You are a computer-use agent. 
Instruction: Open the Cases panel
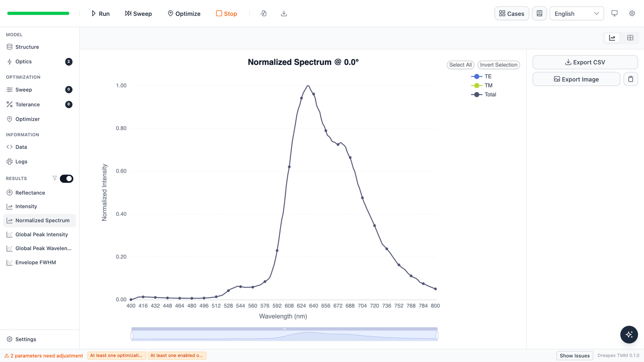pyautogui.click(x=512, y=13)
